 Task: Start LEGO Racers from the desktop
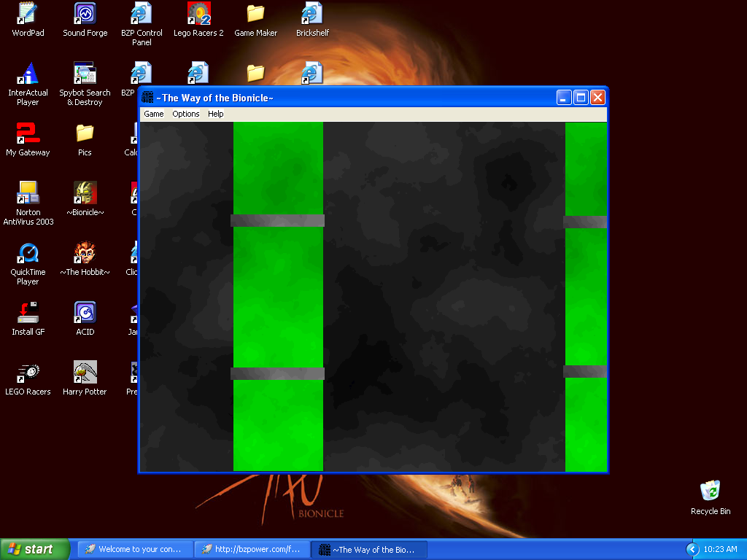click(28, 378)
